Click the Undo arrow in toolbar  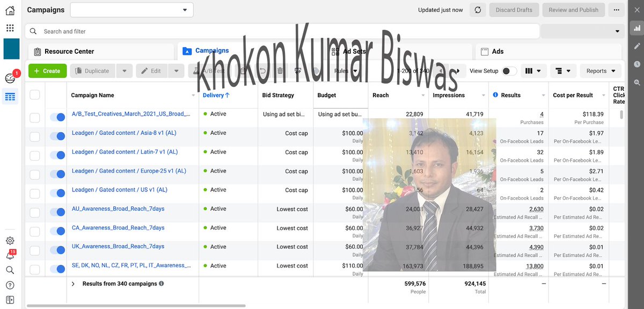pyautogui.click(x=262, y=71)
